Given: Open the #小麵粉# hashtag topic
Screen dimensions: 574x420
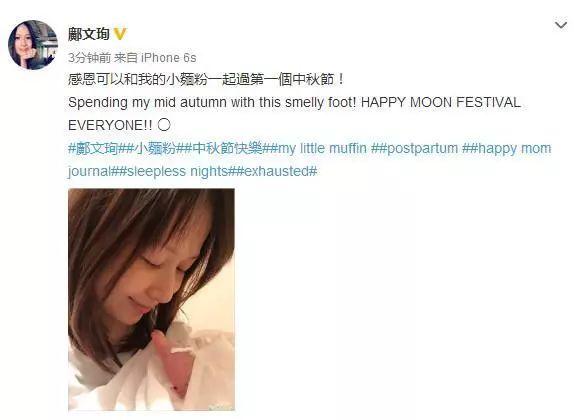Looking at the screenshot, I should tap(155, 148).
